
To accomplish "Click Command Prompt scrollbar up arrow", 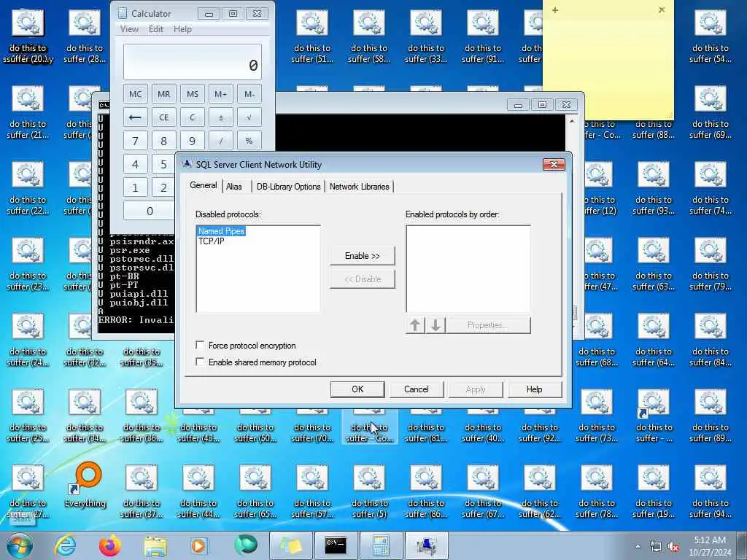I will click(x=572, y=121).
